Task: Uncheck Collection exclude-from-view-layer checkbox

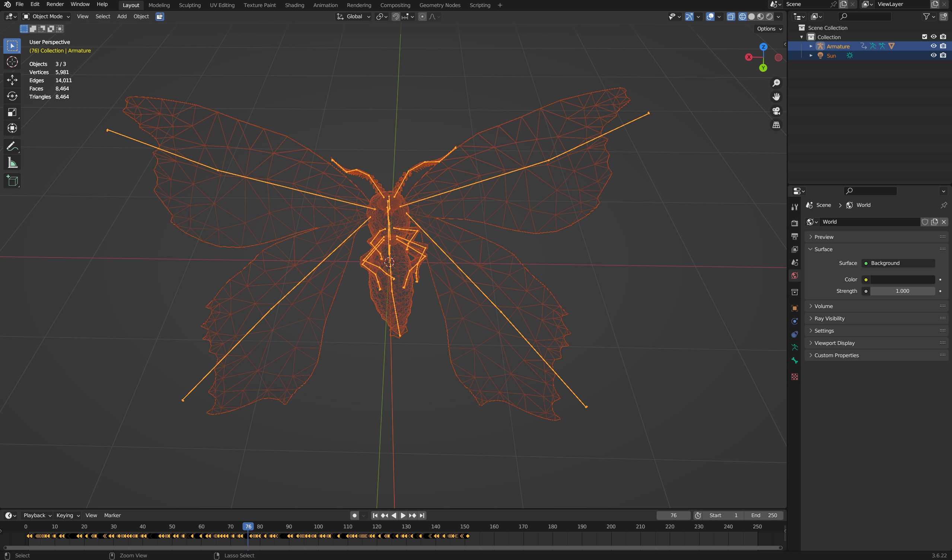Action: [924, 37]
